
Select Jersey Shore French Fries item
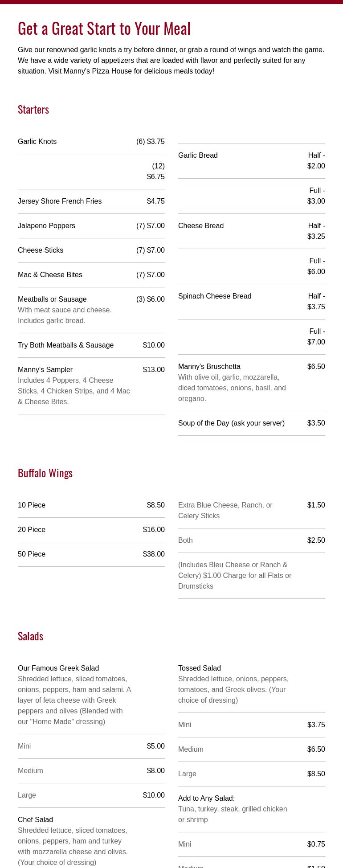coord(60,201)
